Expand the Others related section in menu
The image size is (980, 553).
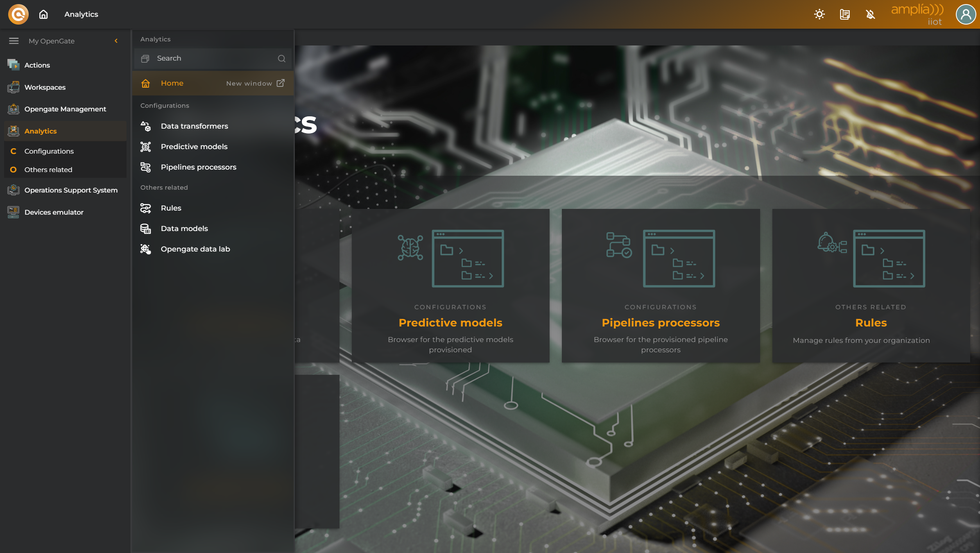click(x=48, y=170)
